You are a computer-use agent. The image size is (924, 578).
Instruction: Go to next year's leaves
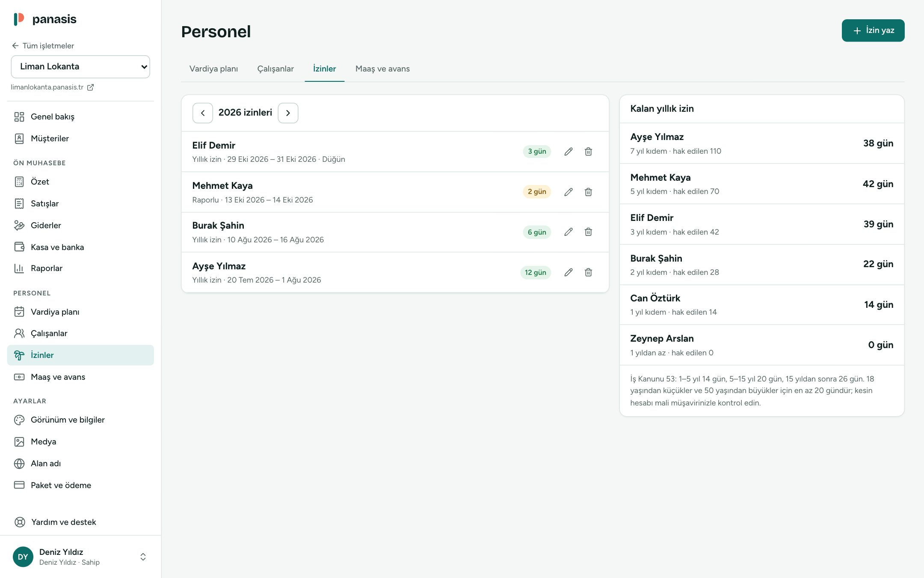click(x=288, y=113)
